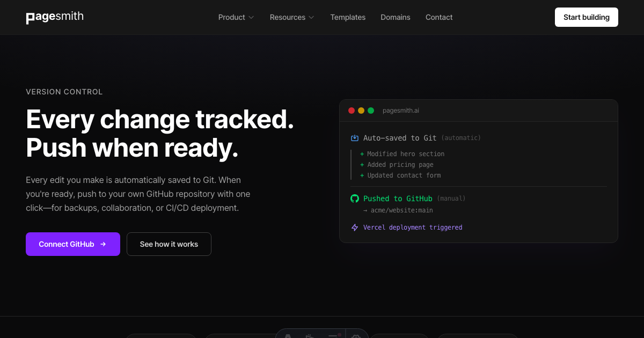Click the green GitHub logo icon
The image size is (644, 338).
[355, 199]
